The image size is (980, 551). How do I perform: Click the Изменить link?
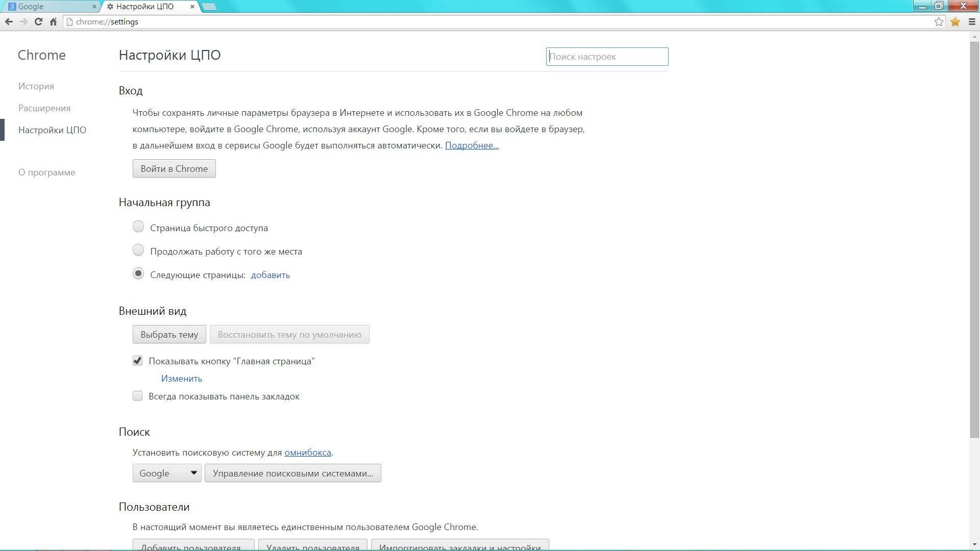[x=182, y=378]
